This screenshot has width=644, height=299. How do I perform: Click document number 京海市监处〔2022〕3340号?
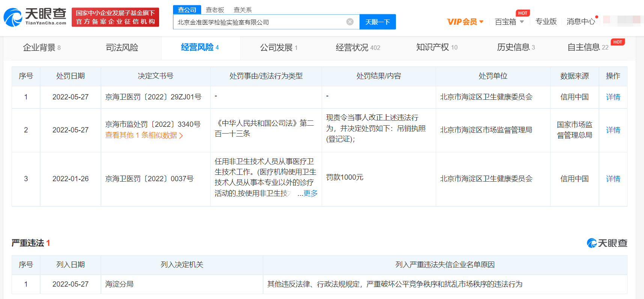point(153,124)
